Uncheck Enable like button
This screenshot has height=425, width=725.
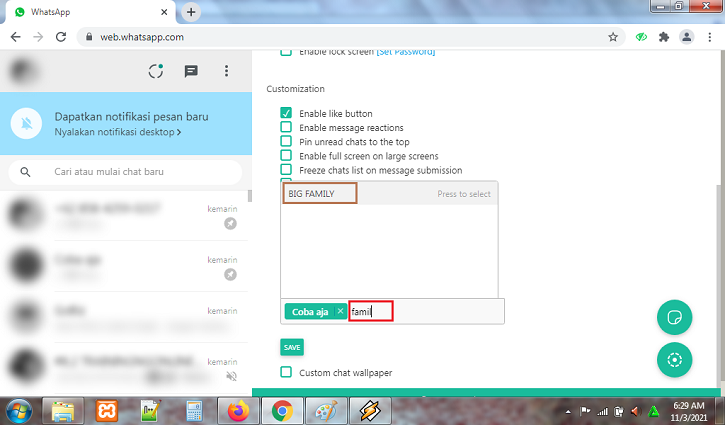click(286, 113)
